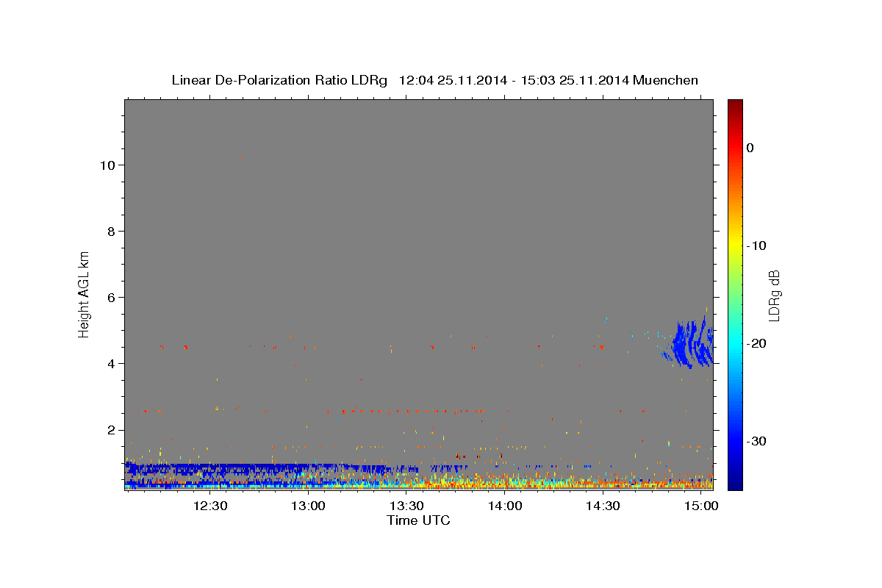Click the colorbar label -30
The height and width of the screenshot is (588, 882).
click(757, 441)
